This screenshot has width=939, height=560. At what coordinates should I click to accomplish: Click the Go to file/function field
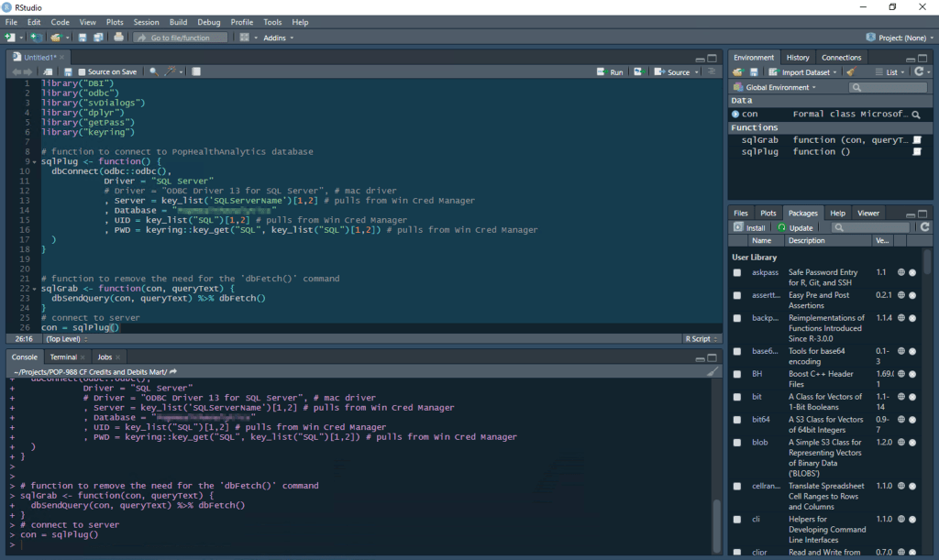coord(182,38)
